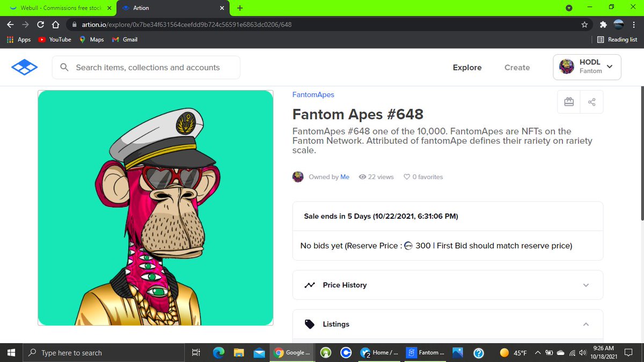Open the Gmail bookmark
Viewport: 644px width, 362px height.
pos(125,39)
